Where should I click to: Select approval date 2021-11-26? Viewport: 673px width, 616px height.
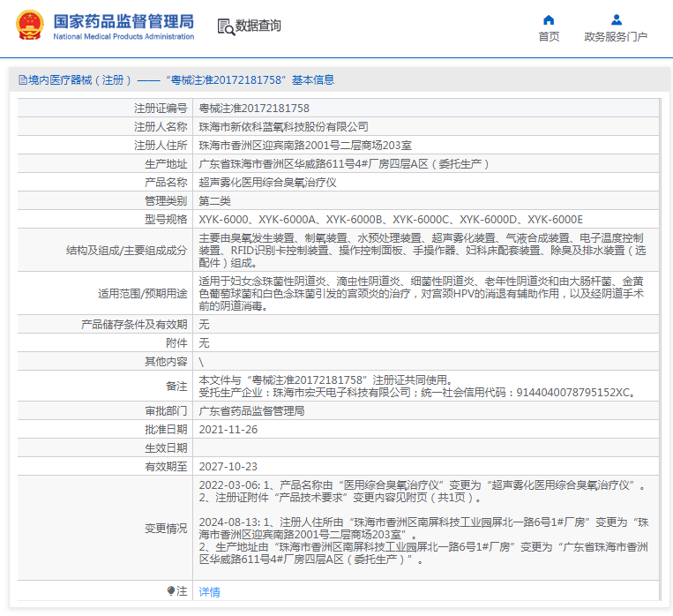[228, 430]
